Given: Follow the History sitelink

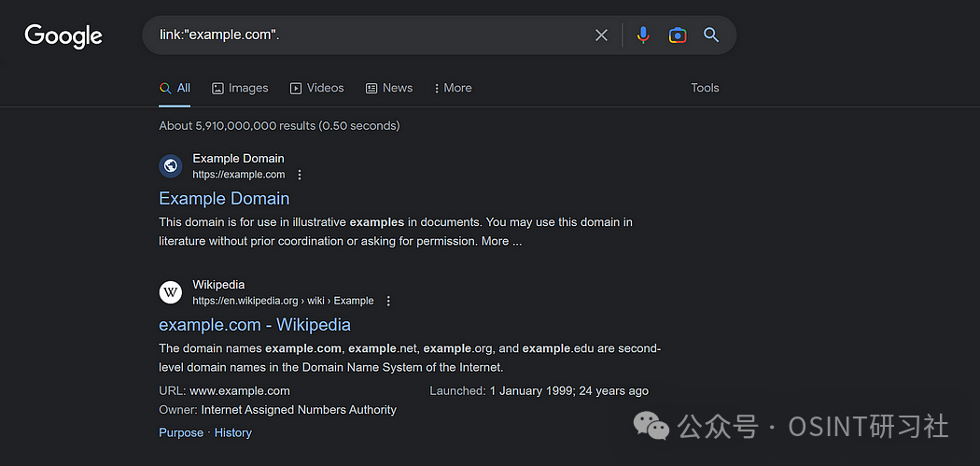Looking at the screenshot, I should coord(233,433).
